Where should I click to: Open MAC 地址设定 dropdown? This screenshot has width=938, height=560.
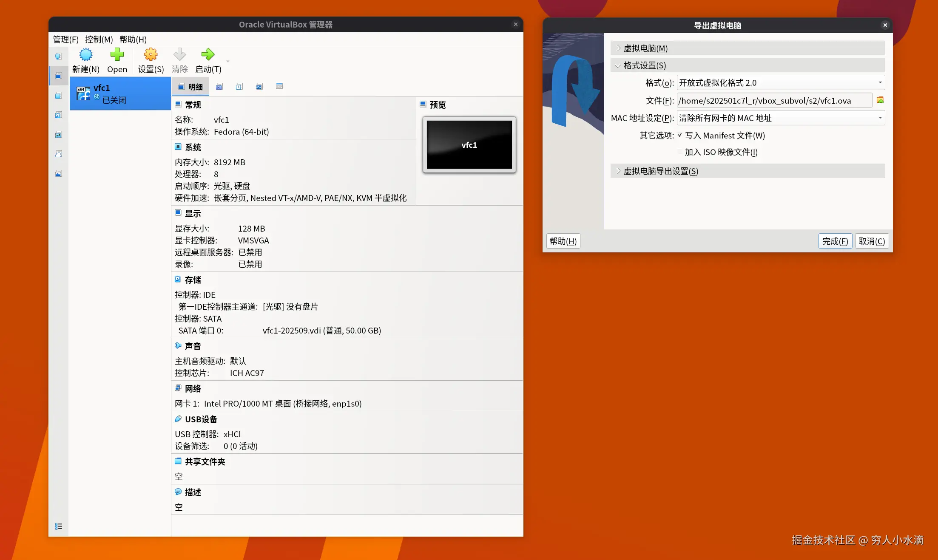[x=781, y=118]
